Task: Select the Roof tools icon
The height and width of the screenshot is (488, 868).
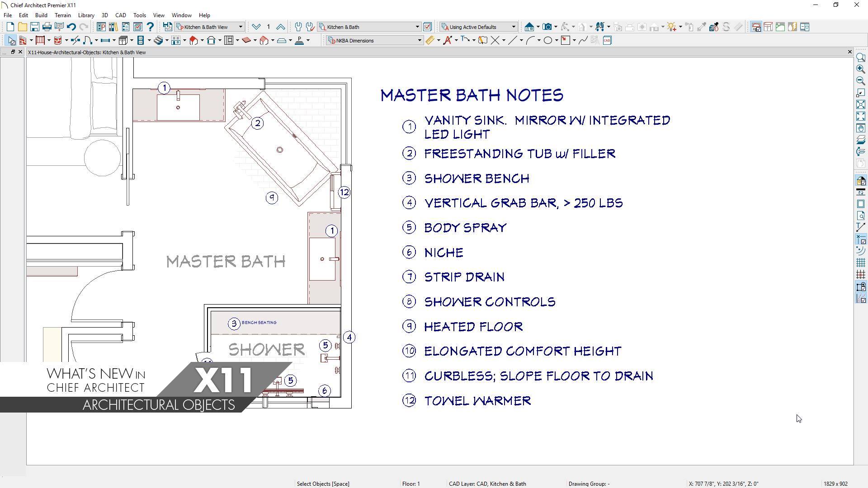Action: click(x=193, y=41)
